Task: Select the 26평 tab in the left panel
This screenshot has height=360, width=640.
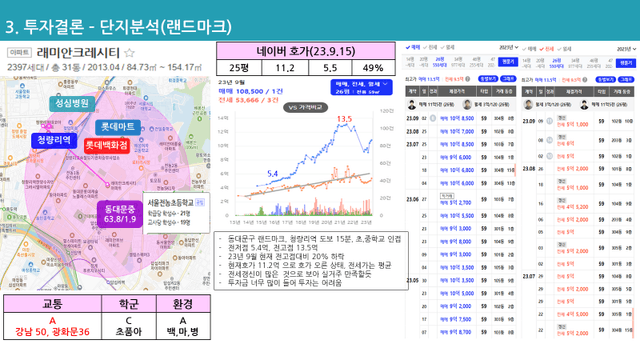Action: pyautogui.click(x=440, y=62)
